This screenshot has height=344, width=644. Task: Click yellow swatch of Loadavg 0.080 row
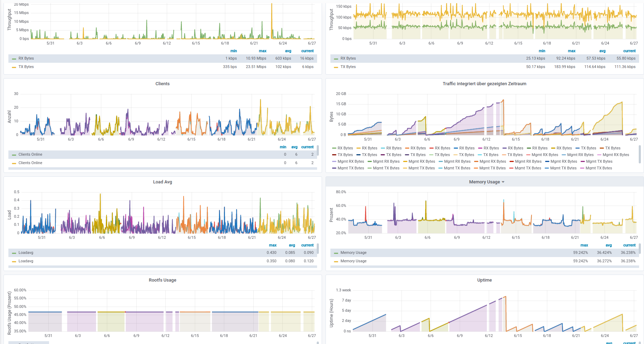pyautogui.click(x=14, y=262)
